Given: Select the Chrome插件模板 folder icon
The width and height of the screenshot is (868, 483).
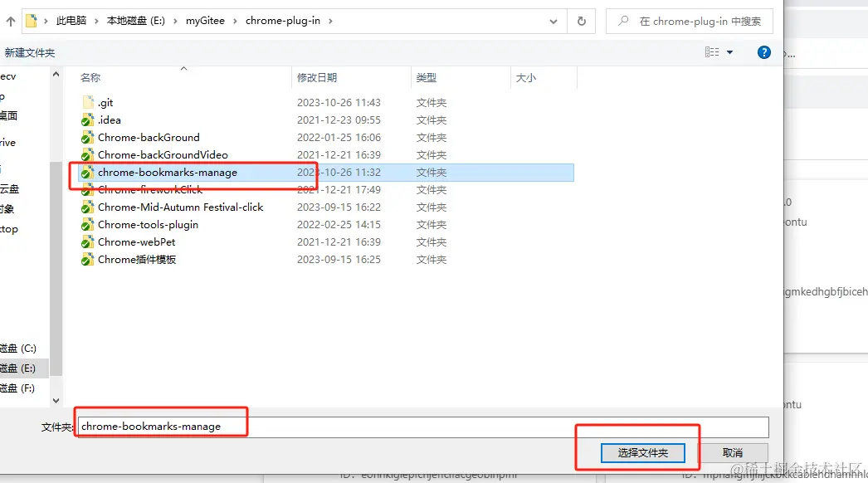Looking at the screenshot, I should (87, 260).
